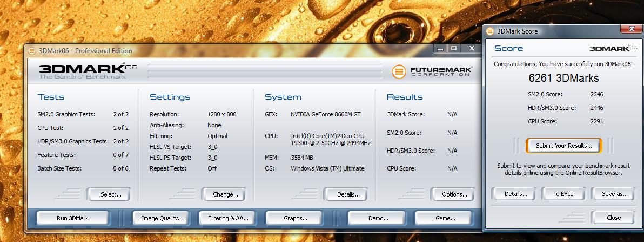
Task: Click the 3DMark Score N/A result
Action: tap(452, 114)
